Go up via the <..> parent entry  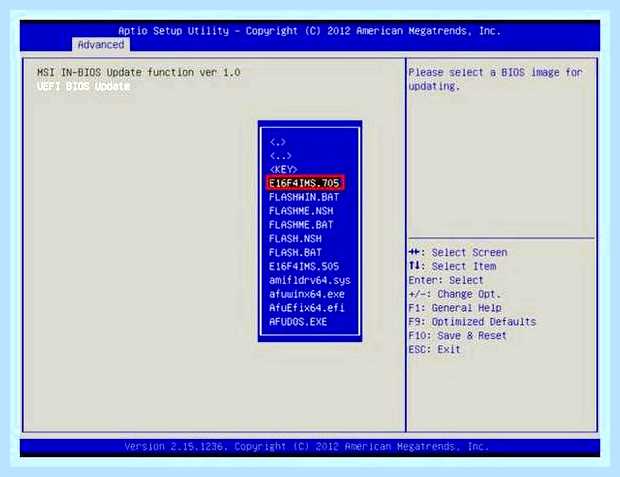(x=280, y=156)
